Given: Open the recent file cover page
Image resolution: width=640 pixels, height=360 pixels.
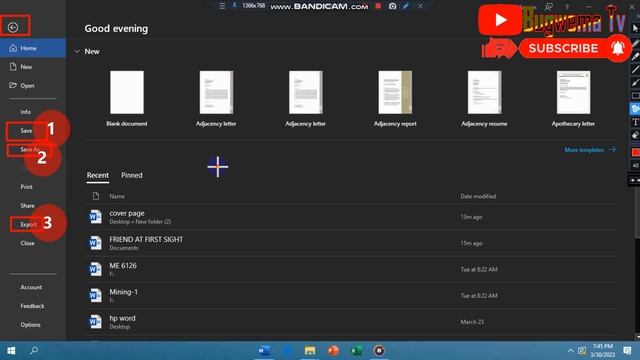Looking at the screenshot, I should 350,217.
